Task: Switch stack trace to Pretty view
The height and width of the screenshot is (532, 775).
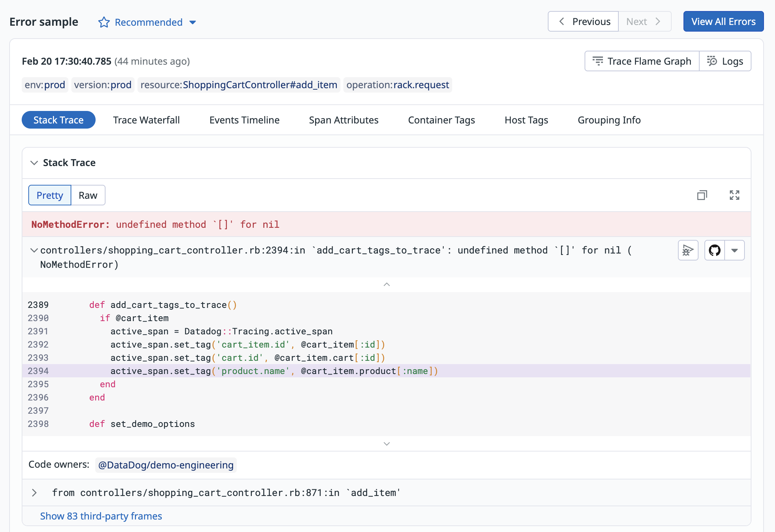Action: (50, 195)
